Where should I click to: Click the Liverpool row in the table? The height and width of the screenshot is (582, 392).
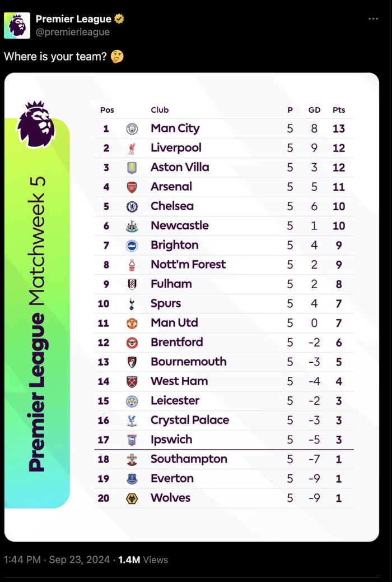coord(224,148)
